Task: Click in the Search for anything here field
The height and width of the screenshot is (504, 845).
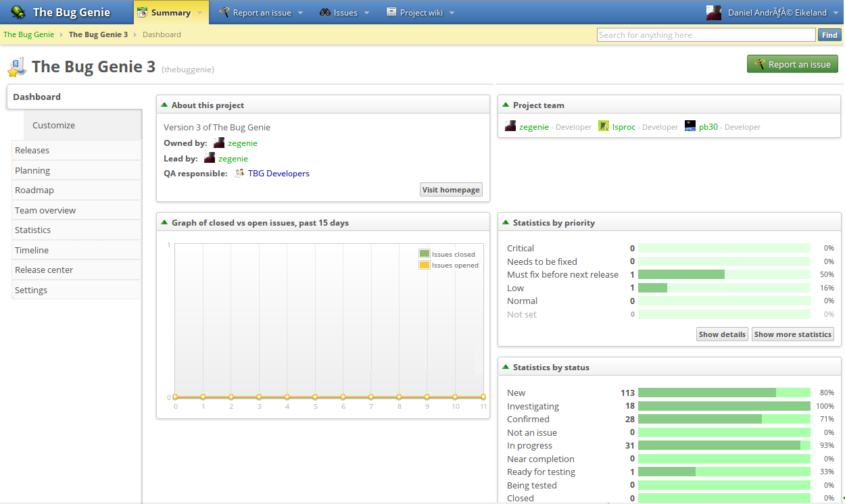Action: (706, 35)
